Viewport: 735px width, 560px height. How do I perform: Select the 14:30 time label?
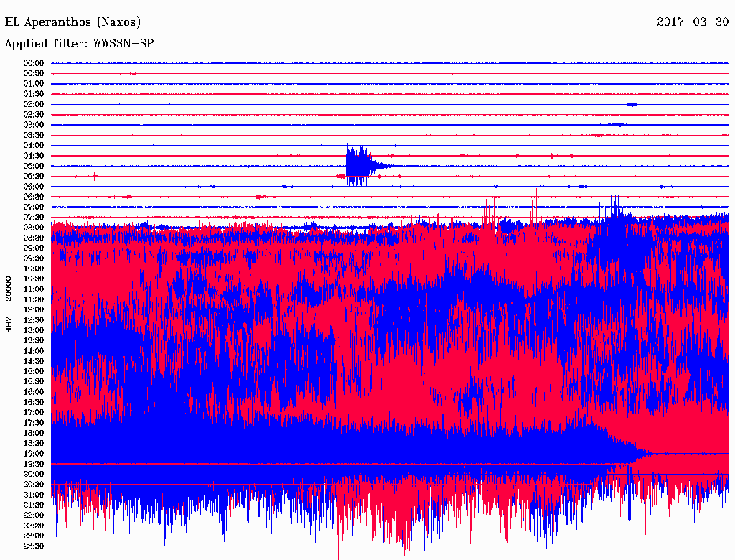click(34, 361)
